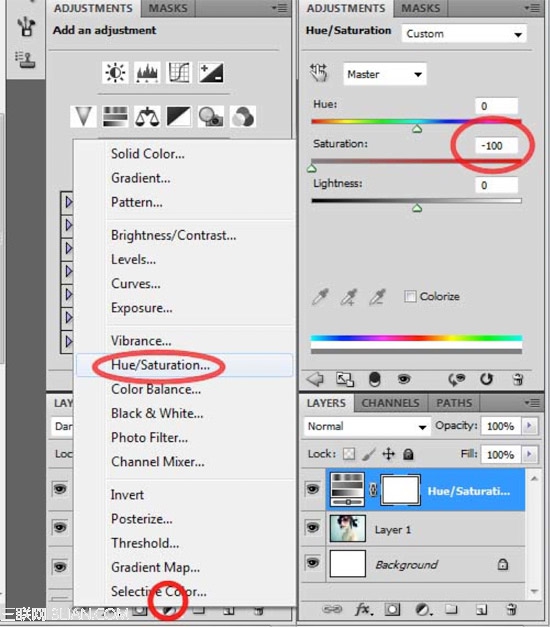Open the Fill slider arrow
Screen dimensions: 550x627
530,454
